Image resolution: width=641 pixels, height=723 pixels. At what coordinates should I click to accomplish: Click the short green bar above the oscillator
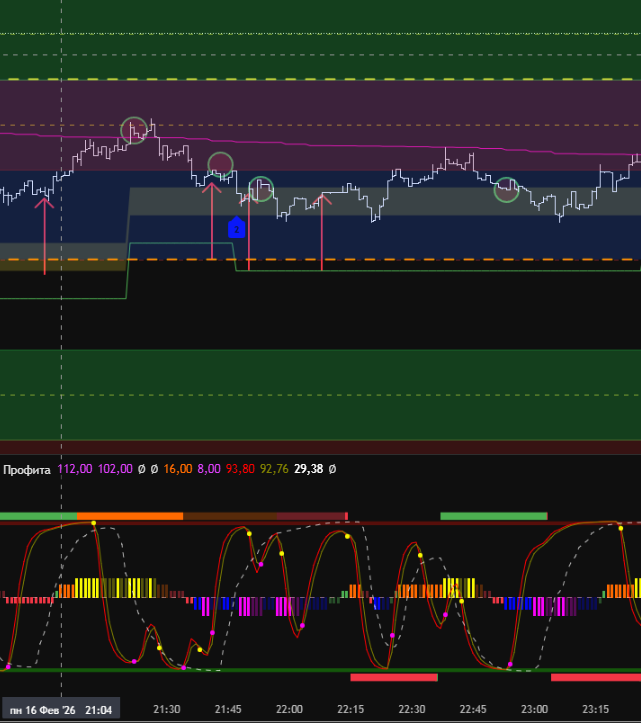coord(493,516)
